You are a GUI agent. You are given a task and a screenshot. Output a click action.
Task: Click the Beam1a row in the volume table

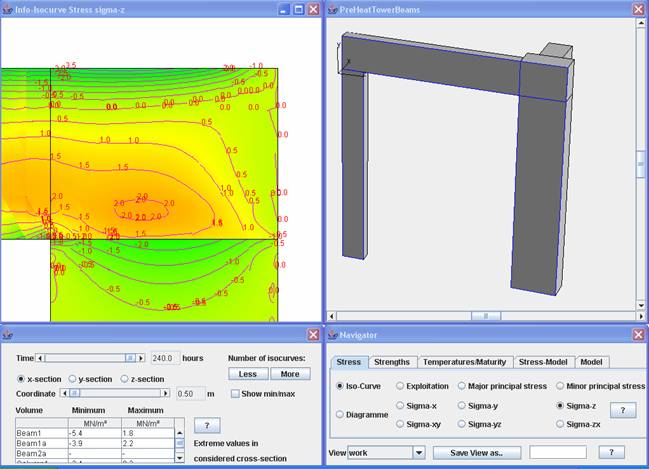pyautogui.click(x=95, y=443)
